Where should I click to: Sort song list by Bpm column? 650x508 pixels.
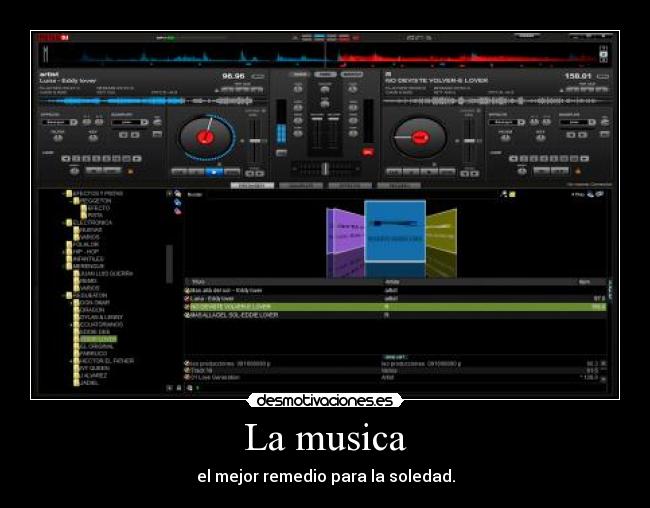[x=585, y=282]
